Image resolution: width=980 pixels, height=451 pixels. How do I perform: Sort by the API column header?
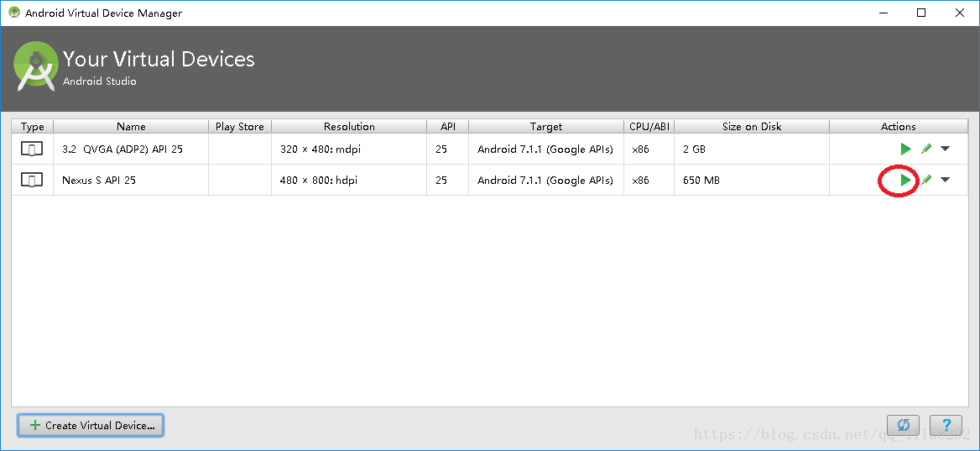pos(448,126)
